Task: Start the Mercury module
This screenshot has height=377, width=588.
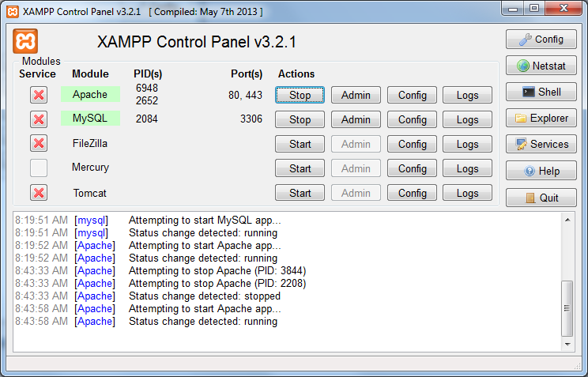Action: click(300, 168)
